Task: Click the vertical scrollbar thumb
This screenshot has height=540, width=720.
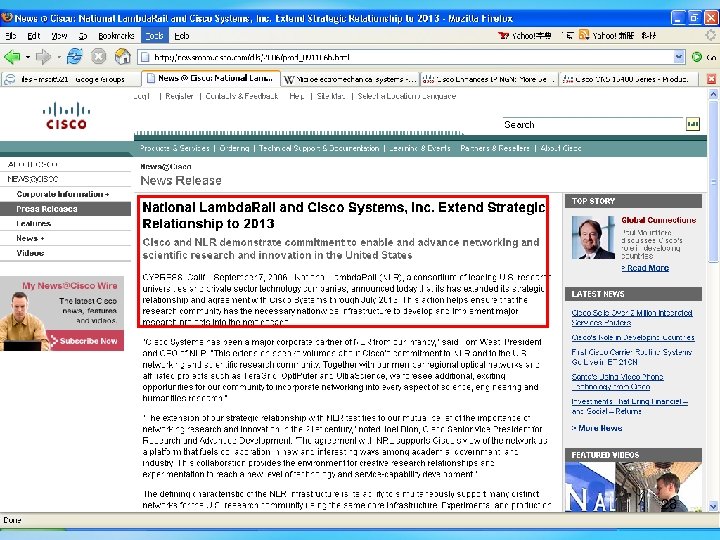Action: [x=713, y=181]
